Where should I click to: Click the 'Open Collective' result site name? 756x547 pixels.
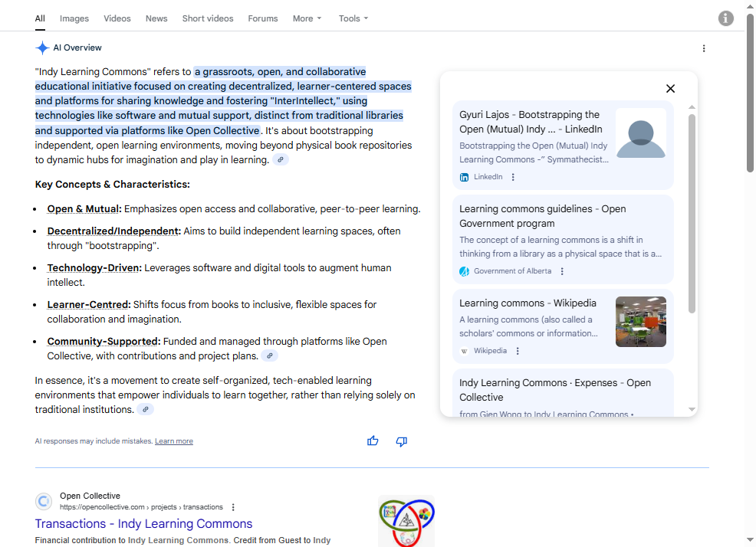click(x=90, y=496)
